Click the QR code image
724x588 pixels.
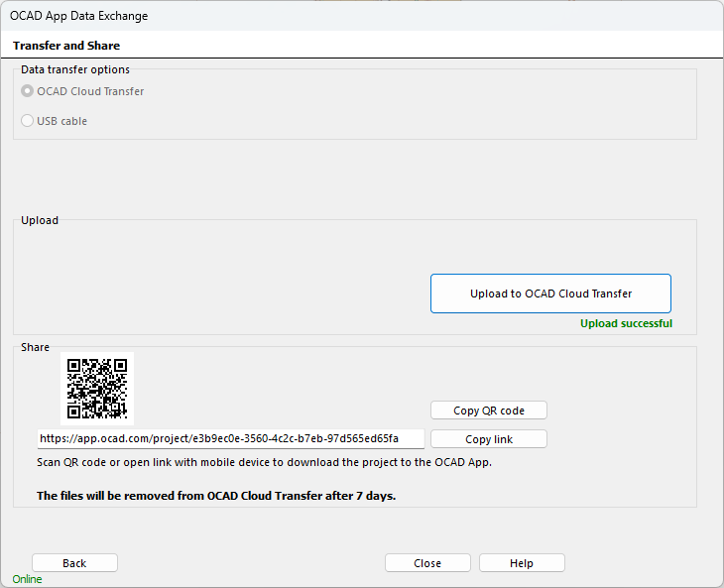coord(97,389)
